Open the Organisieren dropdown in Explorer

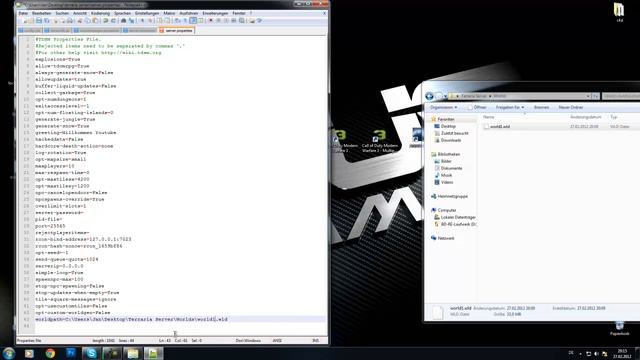click(x=444, y=107)
